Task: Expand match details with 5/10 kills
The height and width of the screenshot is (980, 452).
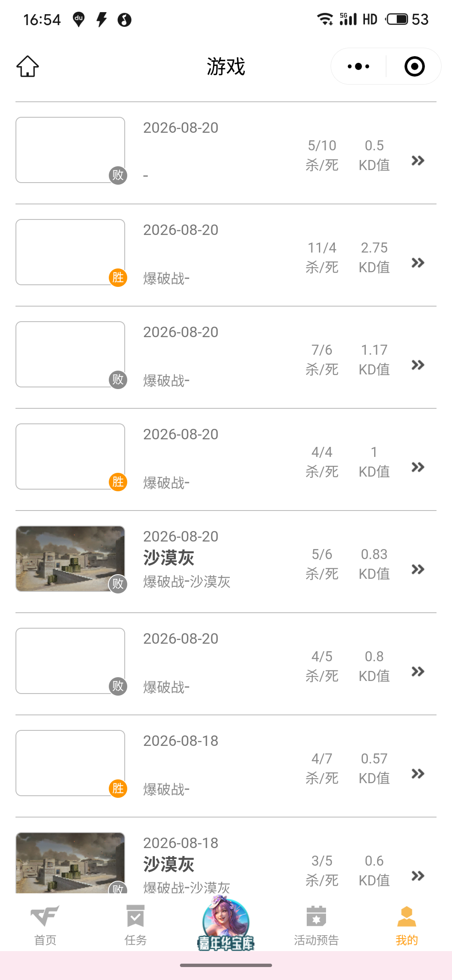Action: 418,160
